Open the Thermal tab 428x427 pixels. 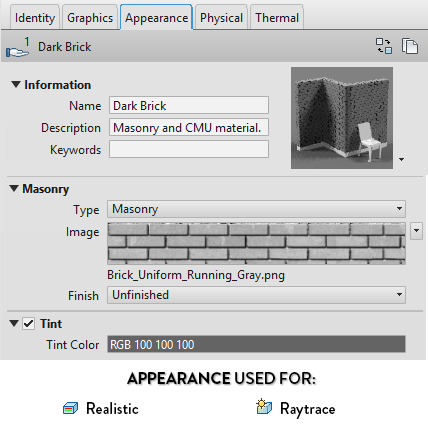[x=277, y=18]
